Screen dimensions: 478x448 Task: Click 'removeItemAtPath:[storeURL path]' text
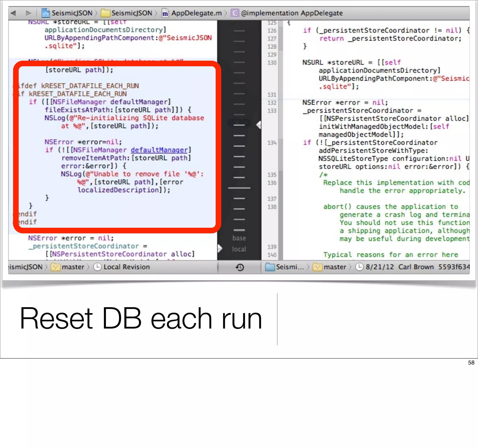pyautogui.click(x=126, y=158)
